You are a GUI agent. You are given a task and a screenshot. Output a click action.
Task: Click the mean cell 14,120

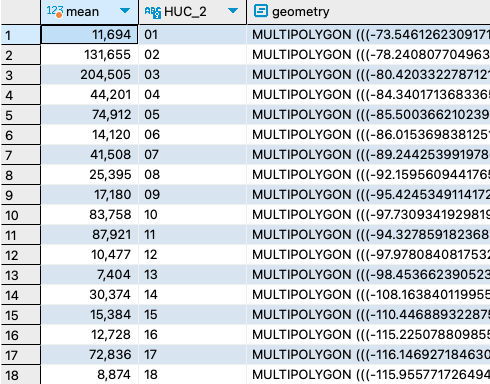point(89,135)
